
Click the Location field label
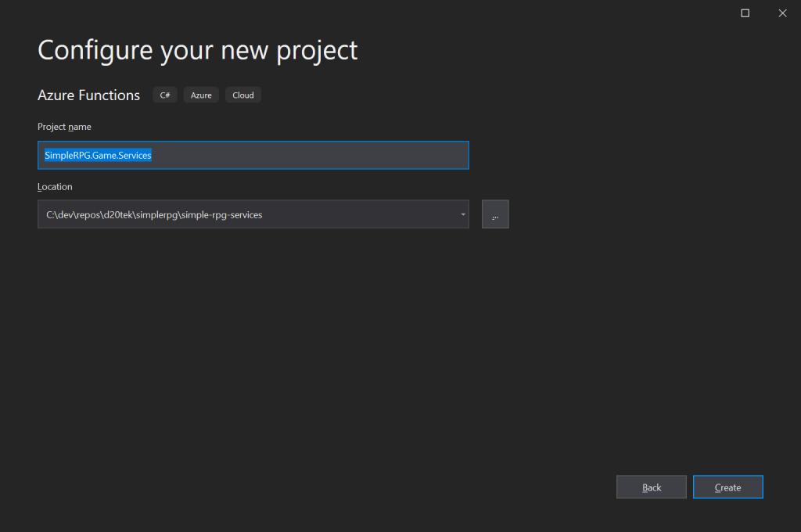[x=55, y=187]
